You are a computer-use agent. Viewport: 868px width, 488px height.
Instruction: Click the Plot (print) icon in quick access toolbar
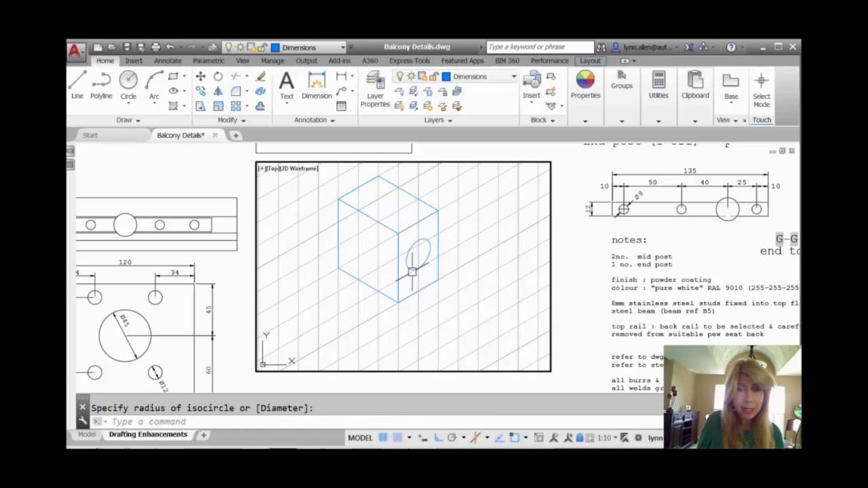156,47
